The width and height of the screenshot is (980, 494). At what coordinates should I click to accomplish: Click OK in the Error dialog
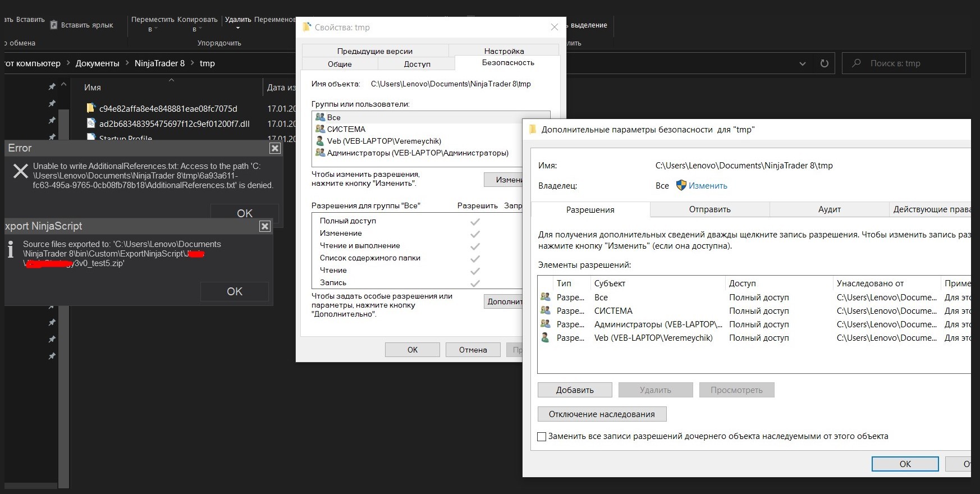point(245,213)
